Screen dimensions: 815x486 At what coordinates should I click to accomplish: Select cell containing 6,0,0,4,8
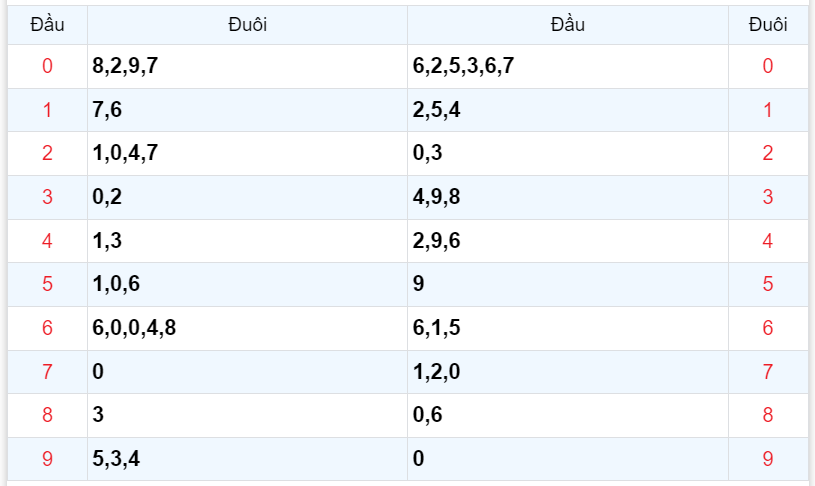pyautogui.click(x=134, y=328)
